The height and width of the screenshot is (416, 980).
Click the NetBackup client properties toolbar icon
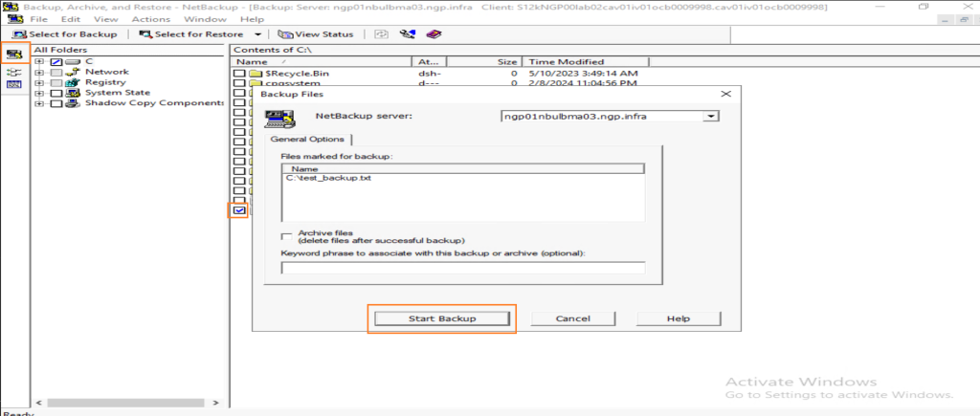tap(408, 33)
